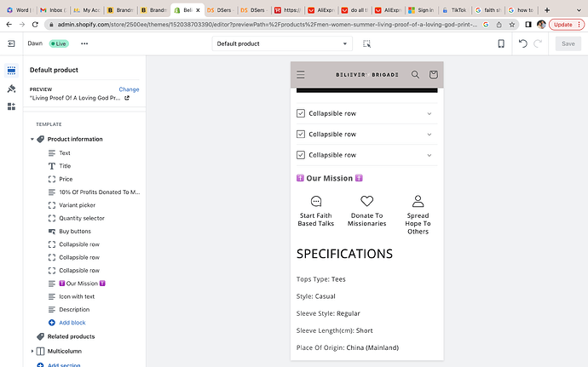Viewport: 588px width, 367px height.
Task: Click first Collapsible row checkmark icon in preview
Action: pos(301,113)
